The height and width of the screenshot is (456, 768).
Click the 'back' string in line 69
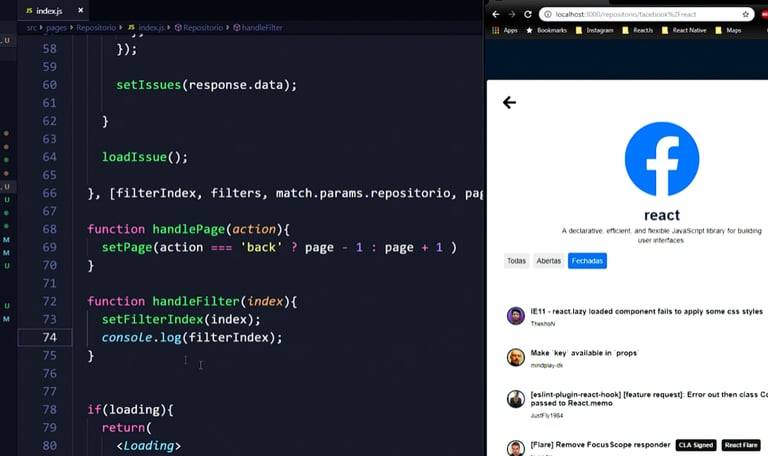click(261, 247)
